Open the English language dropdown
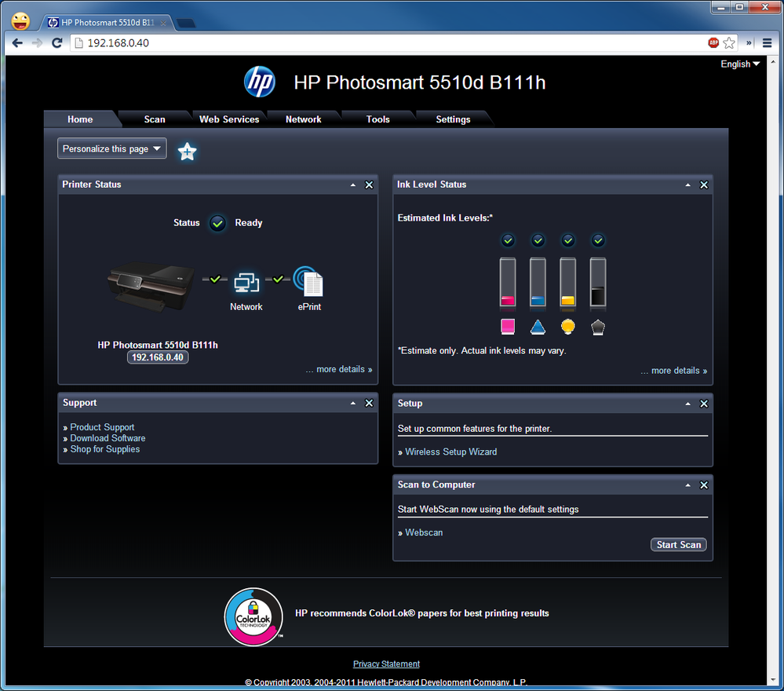The image size is (784, 691). click(x=740, y=64)
